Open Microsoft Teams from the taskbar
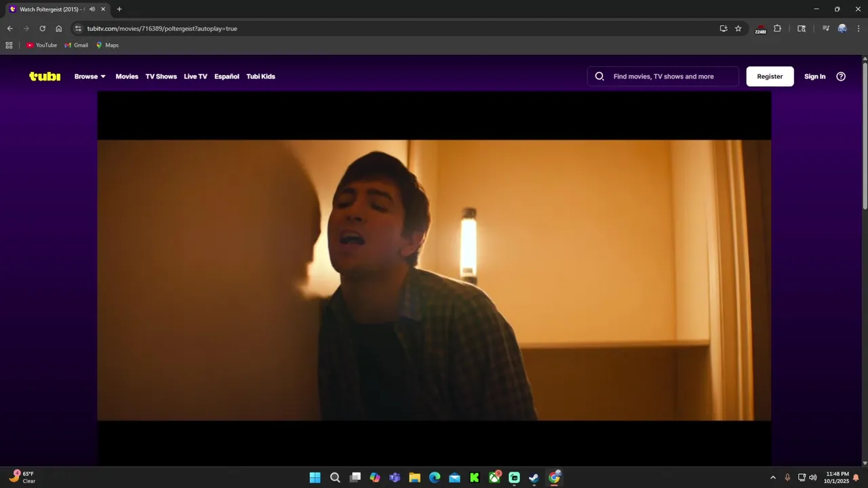 [395, 478]
